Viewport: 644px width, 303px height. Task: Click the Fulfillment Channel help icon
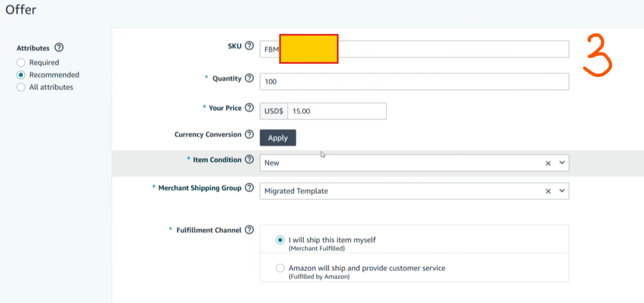249,230
